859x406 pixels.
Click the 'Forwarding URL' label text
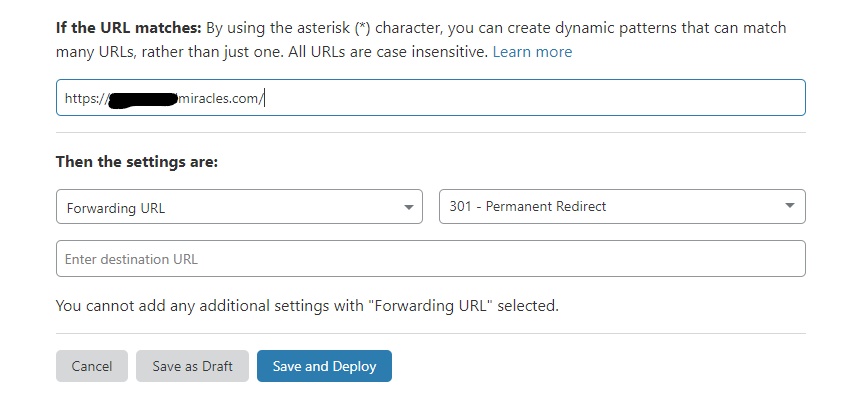pyautogui.click(x=116, y=208)
